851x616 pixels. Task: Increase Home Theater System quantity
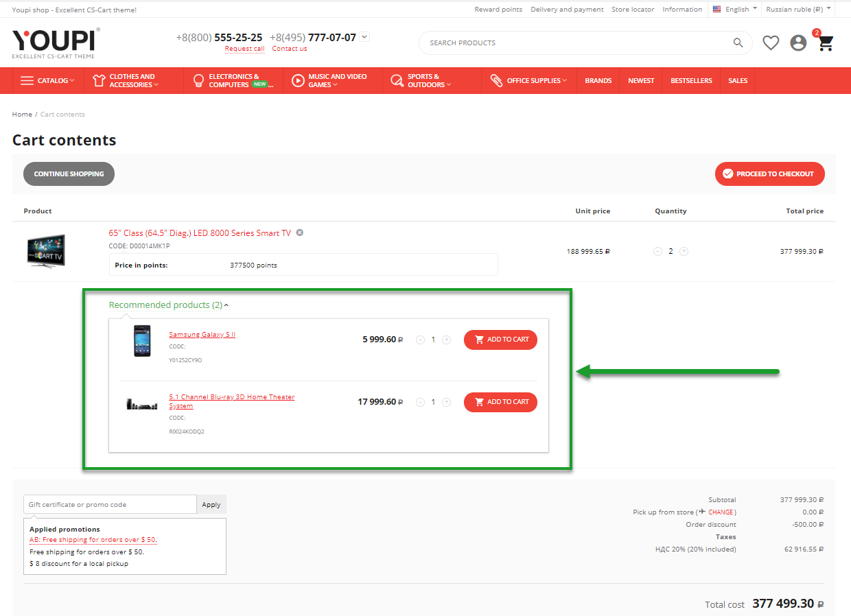446,402
